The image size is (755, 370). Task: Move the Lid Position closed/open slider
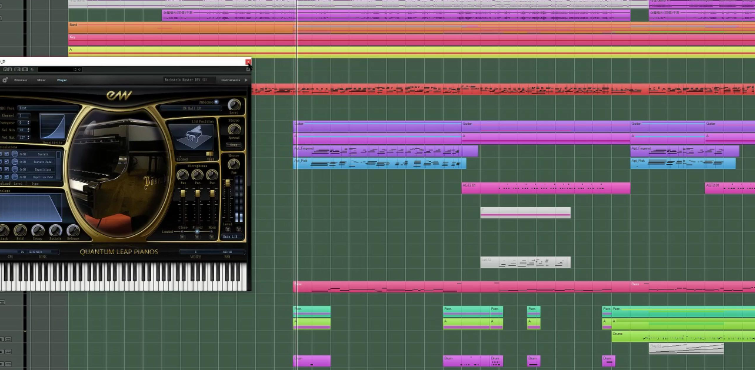click(209, 154)
